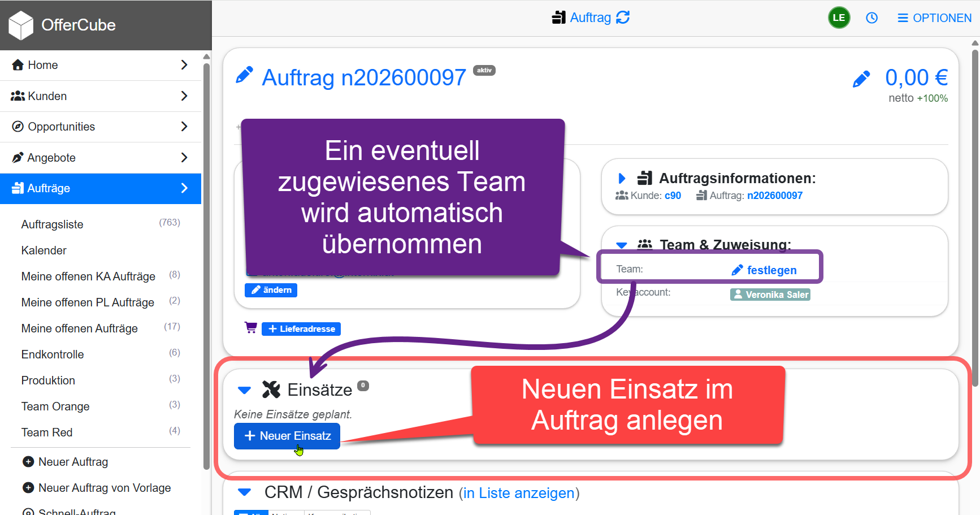
Task: Click the sidebar scrollbar
Action: 206,266
